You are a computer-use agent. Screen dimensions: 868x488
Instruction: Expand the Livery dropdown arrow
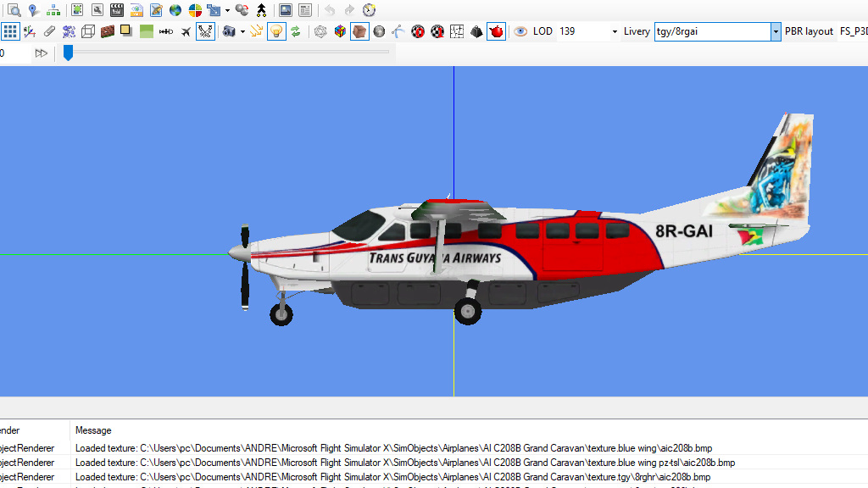click(776, 31)
